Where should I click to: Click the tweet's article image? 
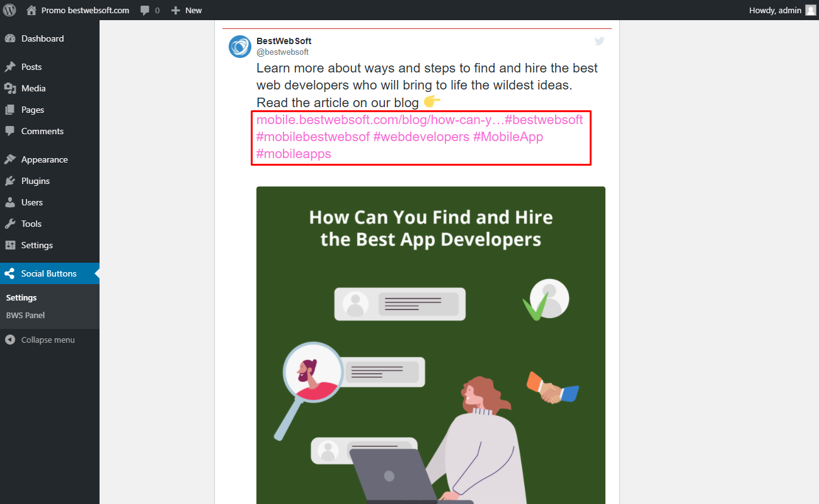pyautogui.click(x=431, y=345)
